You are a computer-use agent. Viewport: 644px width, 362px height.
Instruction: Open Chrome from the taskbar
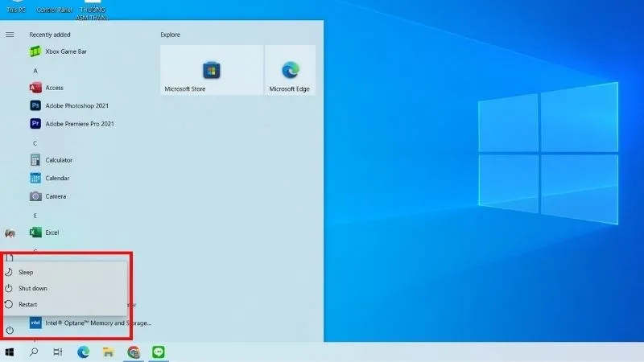[x=134, y=352]
